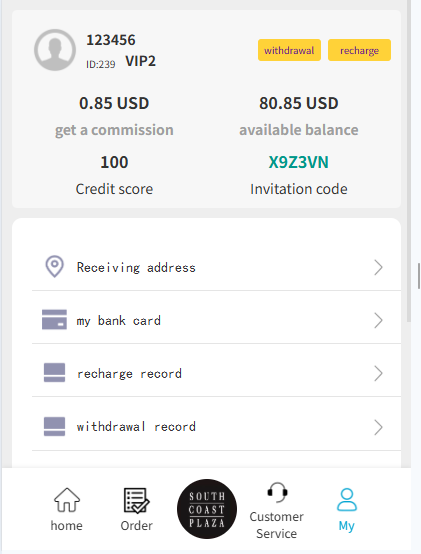
Task: Expand withdrawal record chevron arrow
Action: pos(378,427)
